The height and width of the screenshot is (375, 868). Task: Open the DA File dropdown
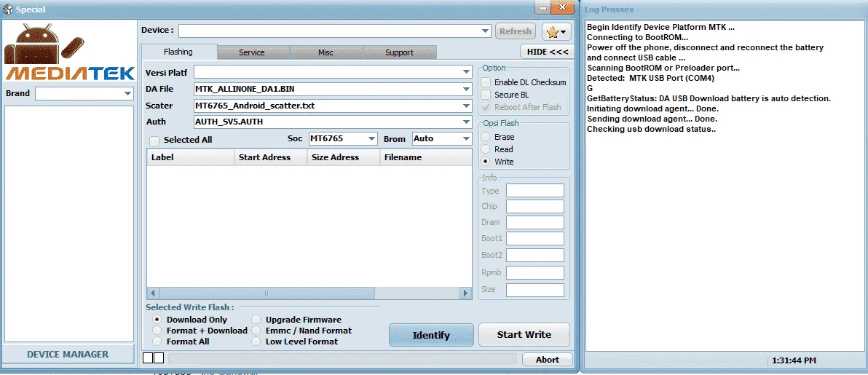(466, 89)
